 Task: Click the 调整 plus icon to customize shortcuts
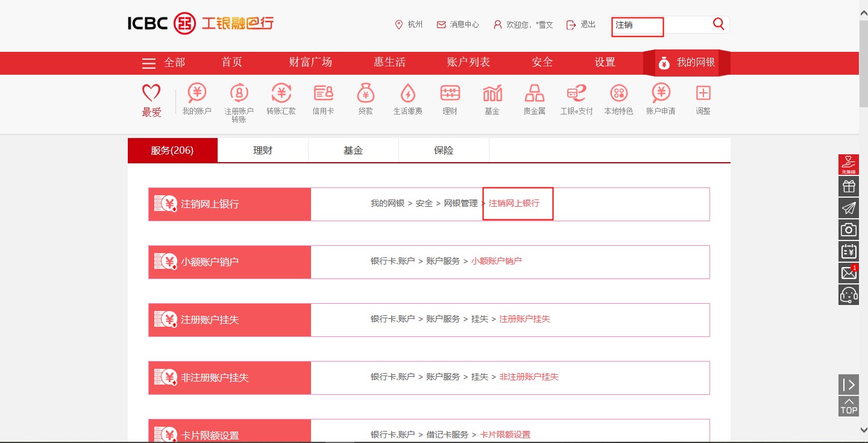click(702, 99)
